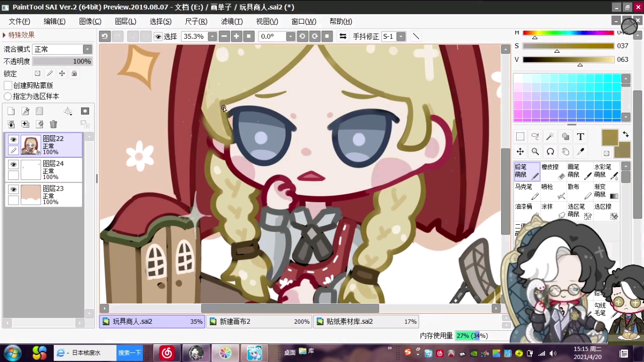The width and height of the screenshot is (644, 362).
Task: Select the eyedropper tool
Action: click(580, 151)
